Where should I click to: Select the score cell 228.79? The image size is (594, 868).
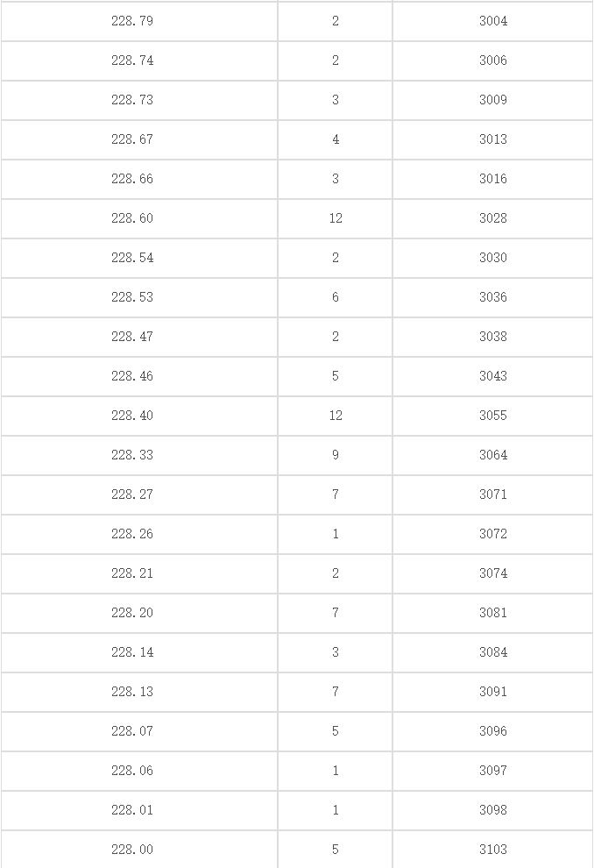[x=132, y=21]
